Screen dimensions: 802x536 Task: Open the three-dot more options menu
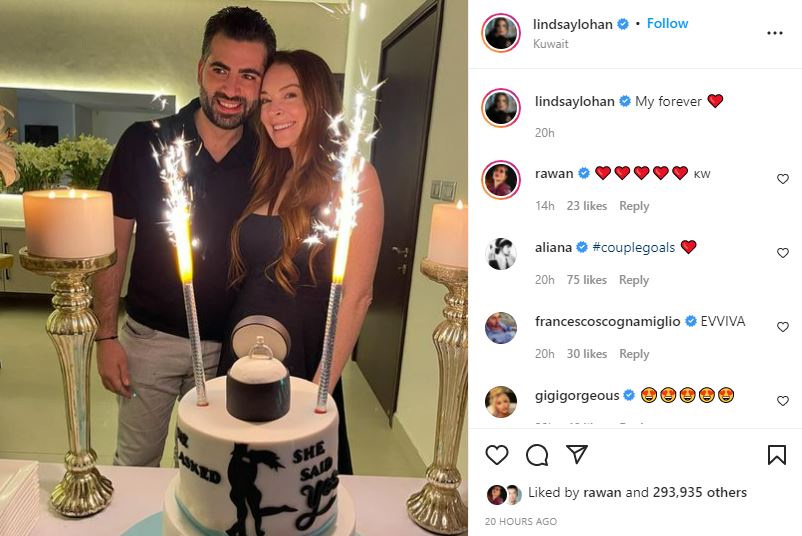tap(775, 33)
